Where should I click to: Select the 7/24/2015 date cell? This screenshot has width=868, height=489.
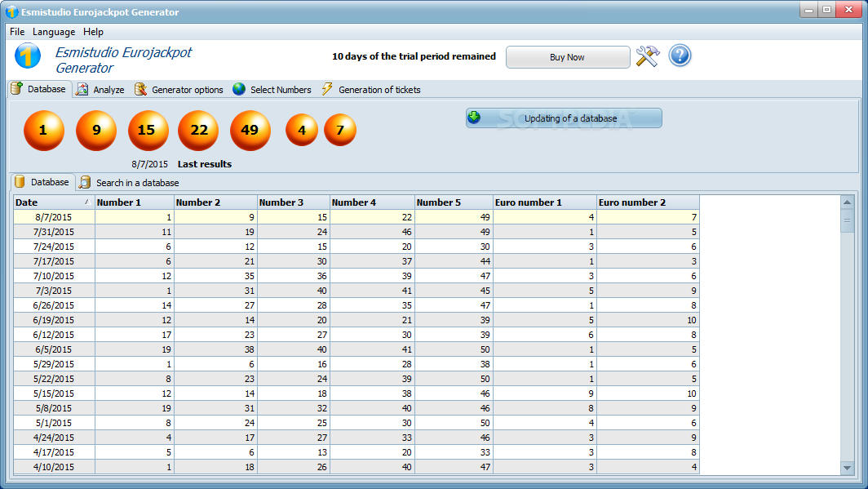pyautogui.click(x=54, y=247)
